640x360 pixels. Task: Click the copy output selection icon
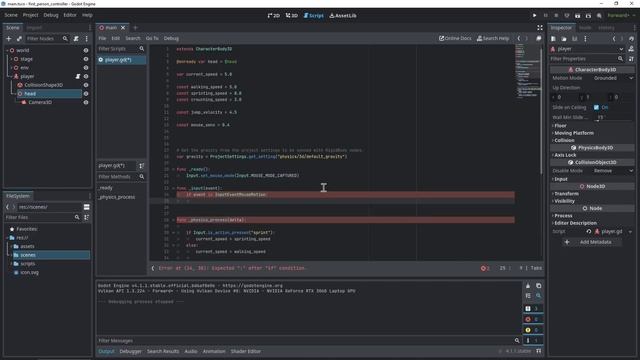tap(538, 286)
